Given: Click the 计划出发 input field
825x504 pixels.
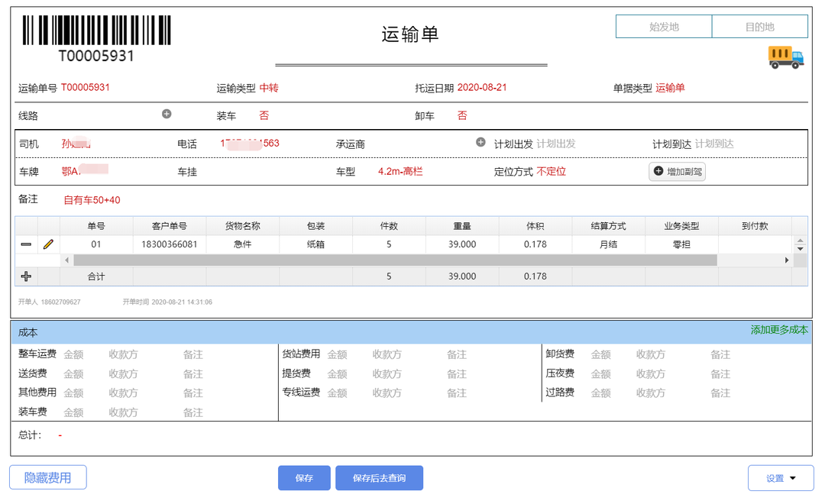Looking at the screenshot, I should coord(555,144).
